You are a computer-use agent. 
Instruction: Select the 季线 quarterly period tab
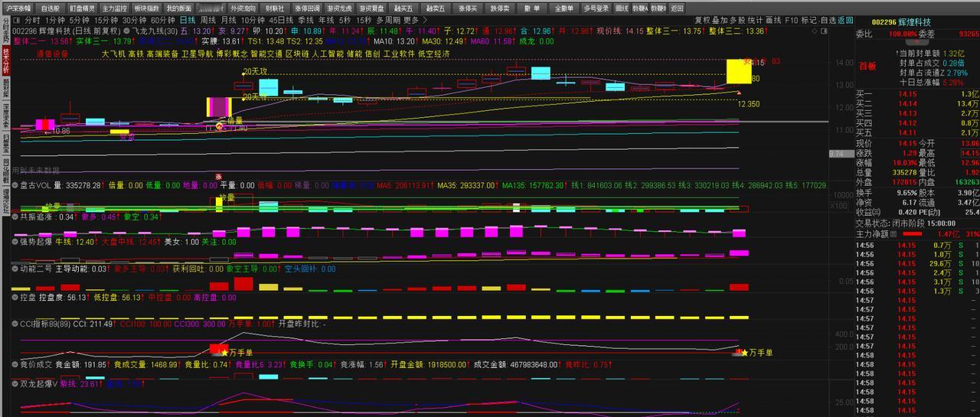(306, 20)
